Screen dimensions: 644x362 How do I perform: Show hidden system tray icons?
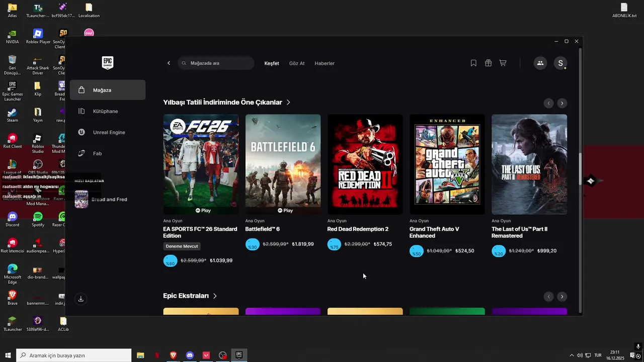point(571,355)
